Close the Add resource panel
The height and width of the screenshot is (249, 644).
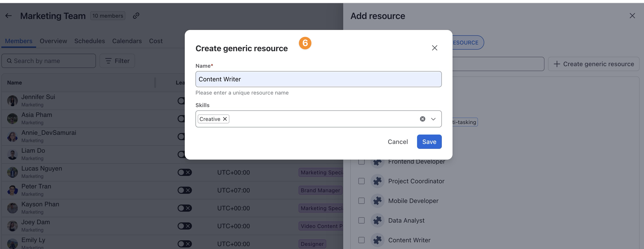click(x=632, y=16)
